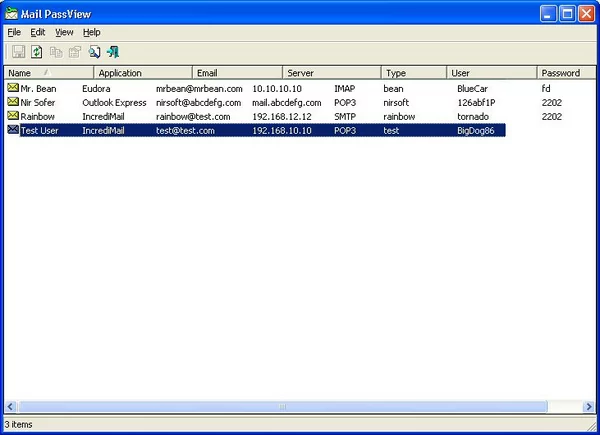
Task: Click the SMTP type cell
Action: [x=345, y=116]
